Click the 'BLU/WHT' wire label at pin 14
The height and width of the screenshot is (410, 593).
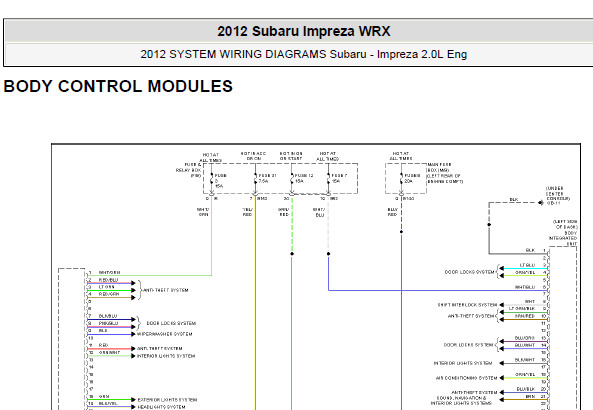525,345
